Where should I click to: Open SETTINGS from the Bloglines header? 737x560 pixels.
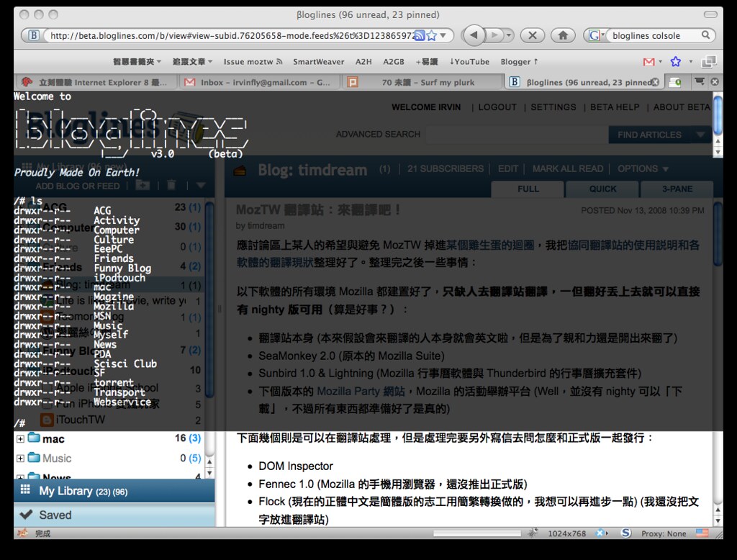coord(553,107)
